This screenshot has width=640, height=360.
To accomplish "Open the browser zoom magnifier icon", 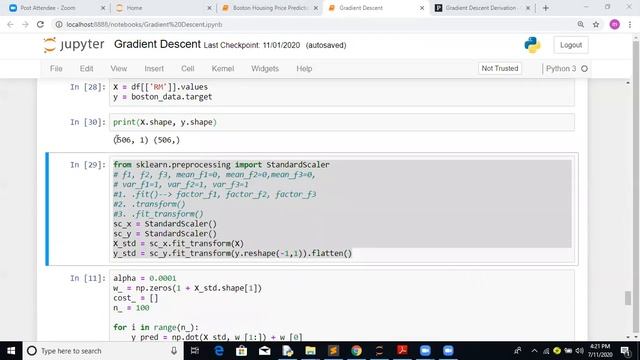I will 580,24.
